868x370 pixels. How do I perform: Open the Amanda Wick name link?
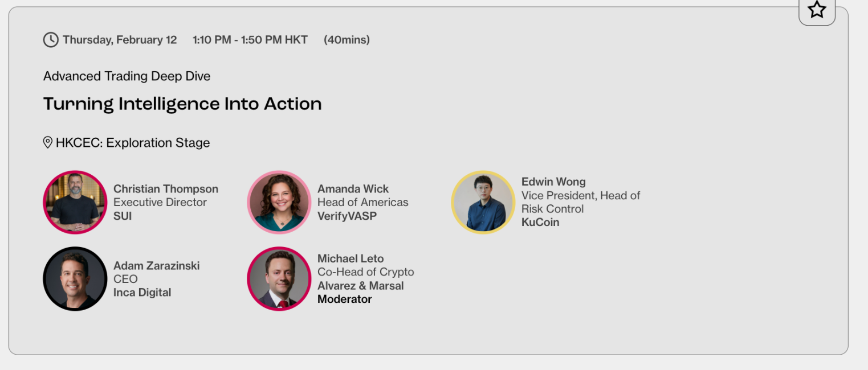coord(353,189)
